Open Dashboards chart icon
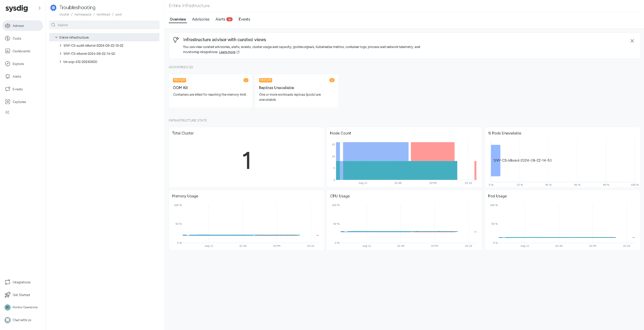The height and width of the screenshot is (330, 644). point(8,51)
